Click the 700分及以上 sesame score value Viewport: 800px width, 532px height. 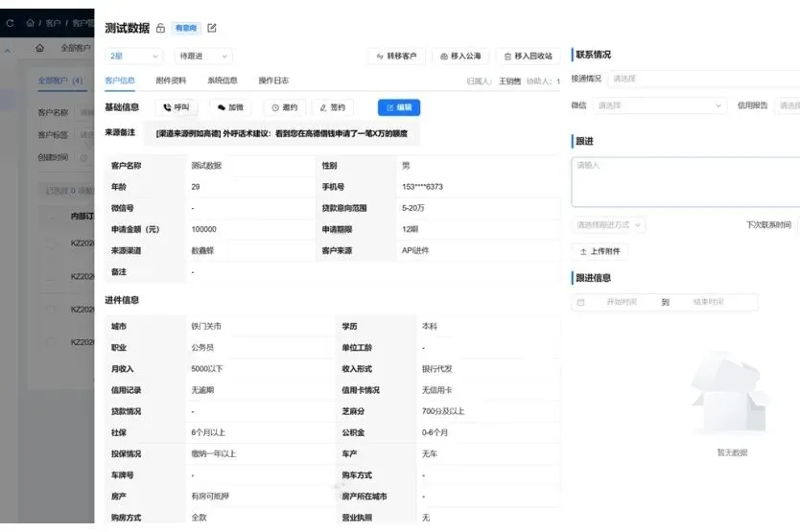point(443,411)
